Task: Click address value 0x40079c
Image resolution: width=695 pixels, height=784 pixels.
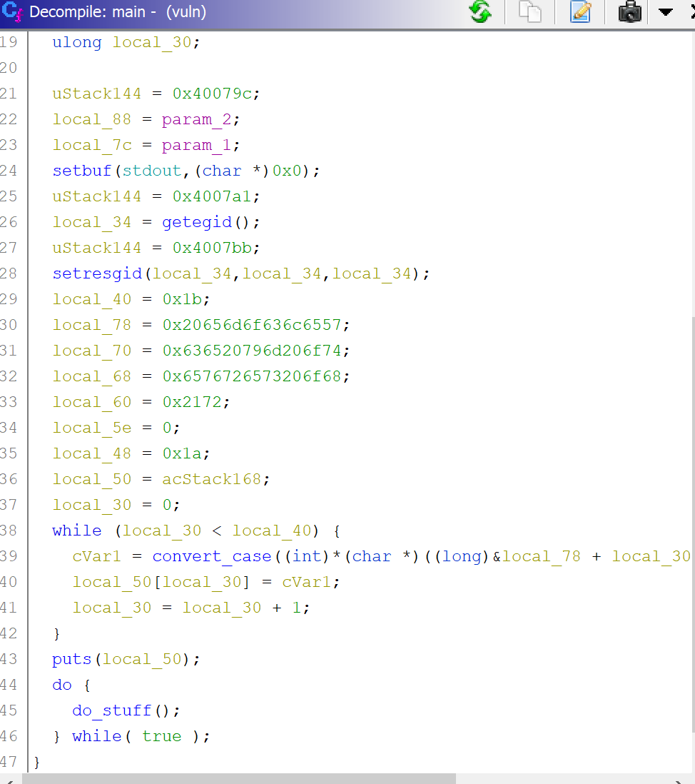Action: click(x=212, y=94)
